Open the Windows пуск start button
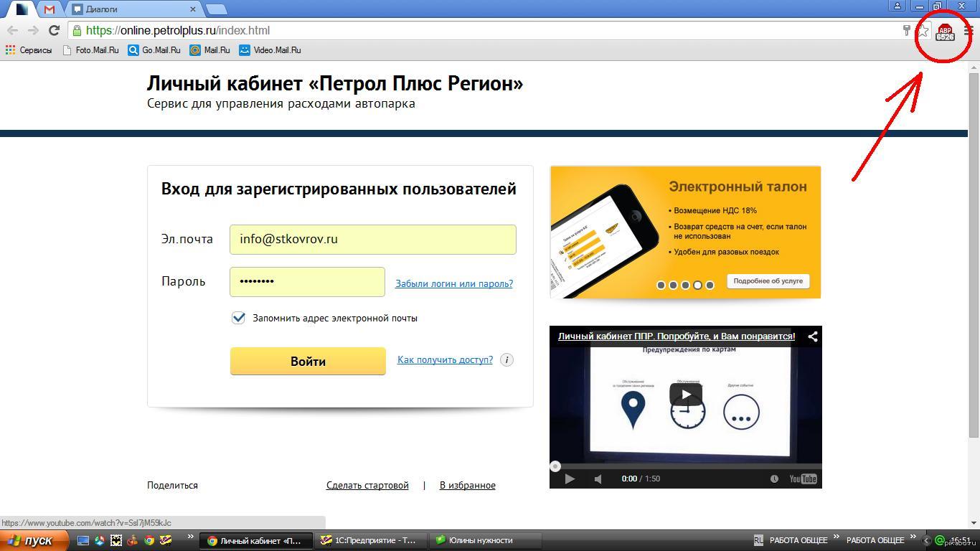The width and height of the screenshot is (980, 551). pos(34,540)
